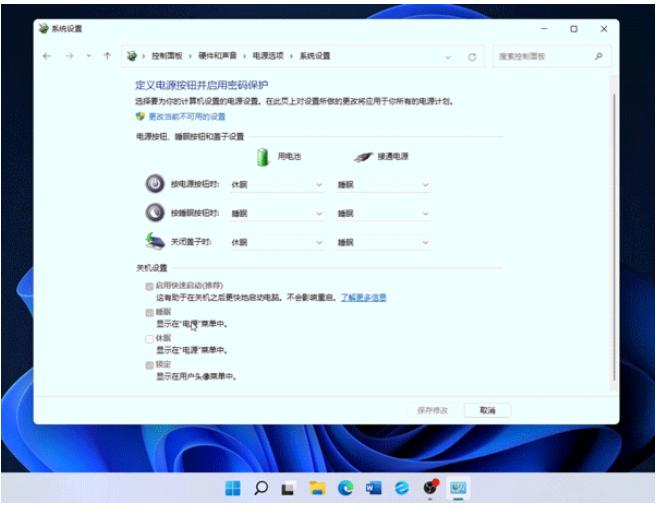Open the 了解更多信息 link
This screenshot has width=659, height=509.
(363, 297)
